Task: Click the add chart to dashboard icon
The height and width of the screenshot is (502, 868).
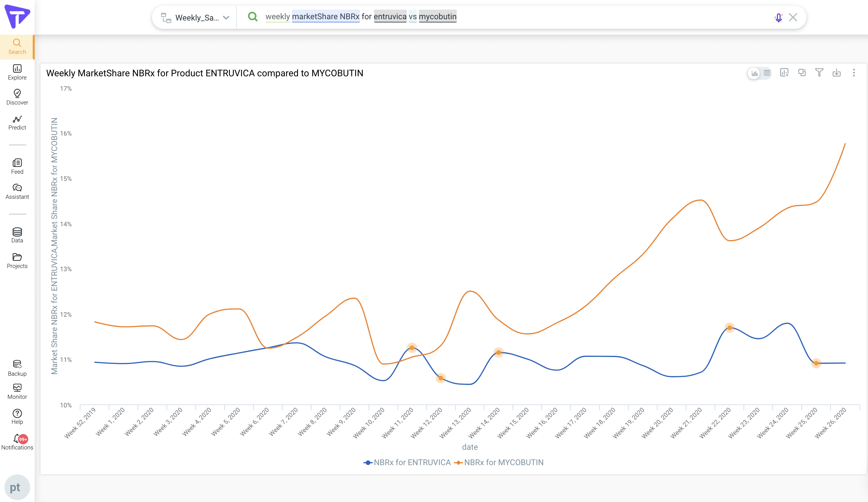Action: (x=784, y=73)
